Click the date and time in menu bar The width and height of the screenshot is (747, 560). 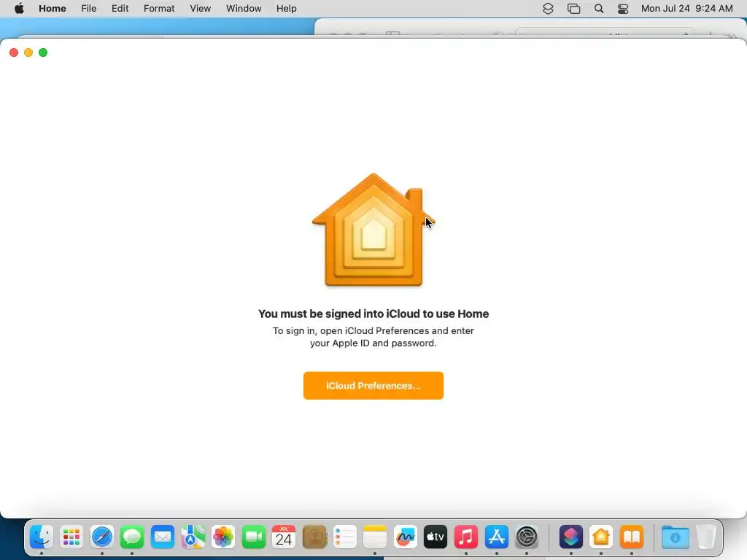tap(686, 9)
